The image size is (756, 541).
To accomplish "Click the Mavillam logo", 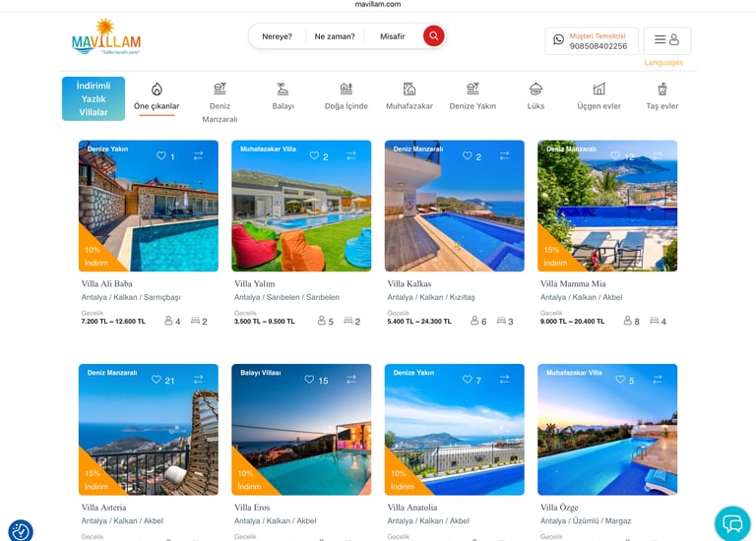I will click(x=106, y=37).
